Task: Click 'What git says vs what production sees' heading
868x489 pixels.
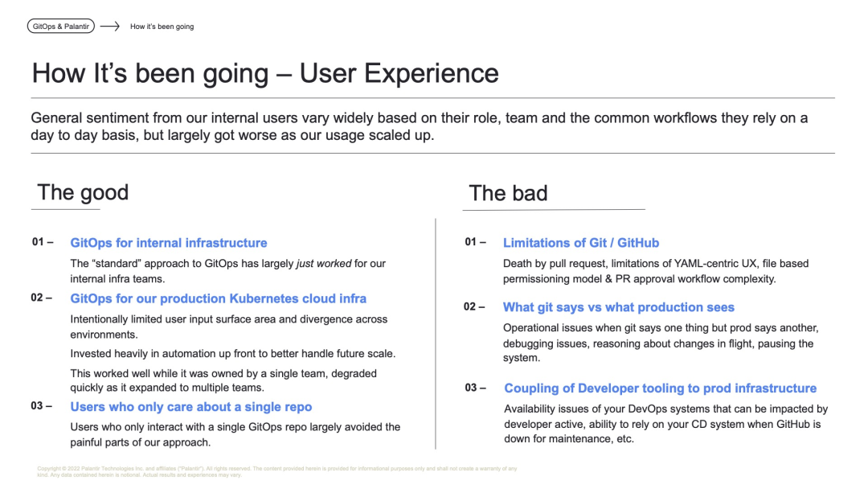Action: point(618,307)
